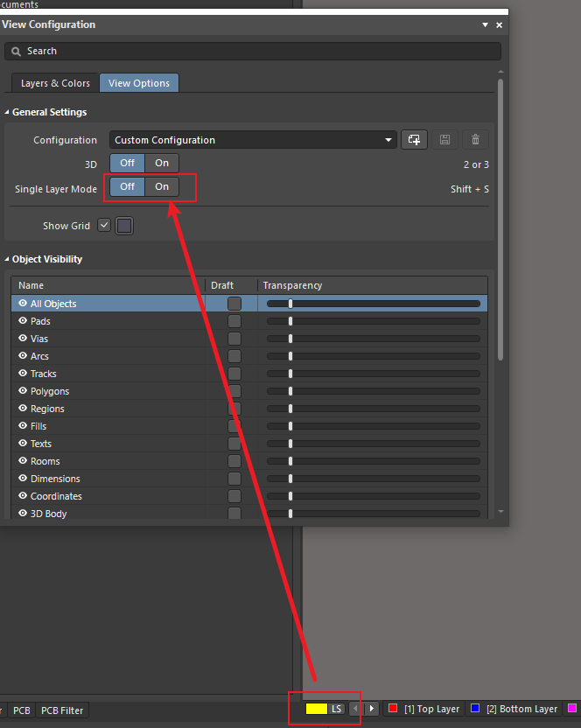Image resolution: width=581 pixels, height=728 pixels.
Task: Toggle Tracks visibility eye icon
Action: pyautogui.click(x=23, y=374)
